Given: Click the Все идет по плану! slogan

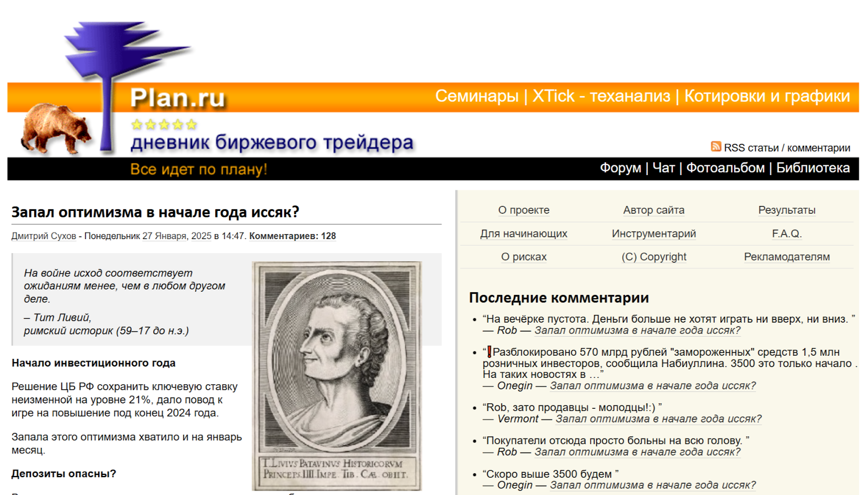Looking at the screenshot, I should point(199,169).
